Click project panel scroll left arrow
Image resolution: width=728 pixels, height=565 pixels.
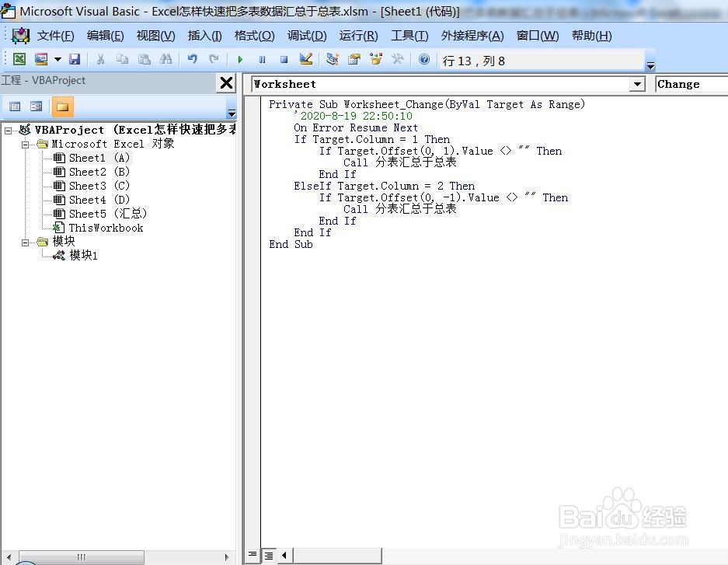(9, 557)
